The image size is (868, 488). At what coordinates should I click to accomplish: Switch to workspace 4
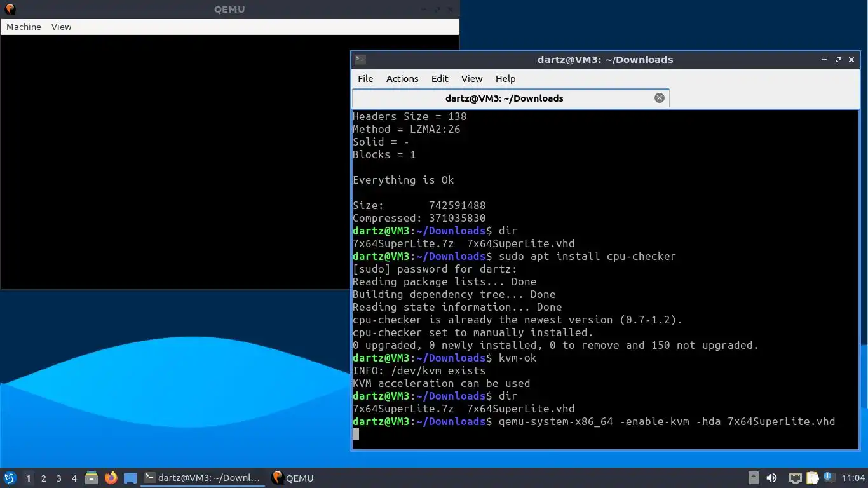[x=74, y=478]
